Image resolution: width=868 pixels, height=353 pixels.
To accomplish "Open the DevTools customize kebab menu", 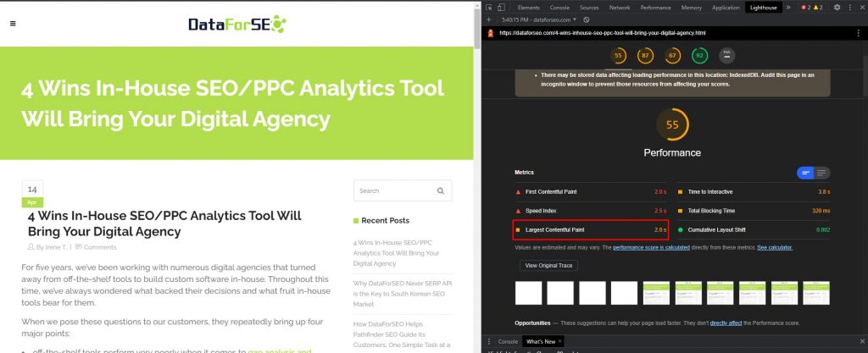I will 849,7.
